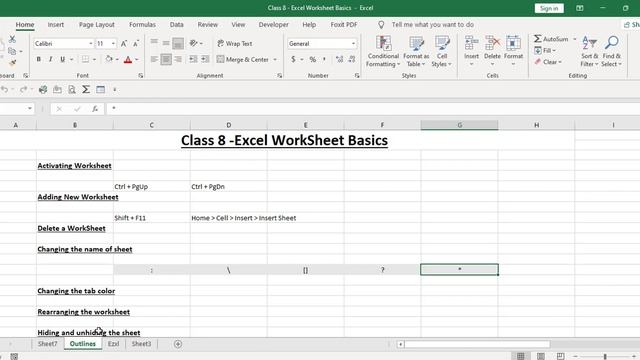
Task: Open Find & Select menu
Action: click(611, 51)
